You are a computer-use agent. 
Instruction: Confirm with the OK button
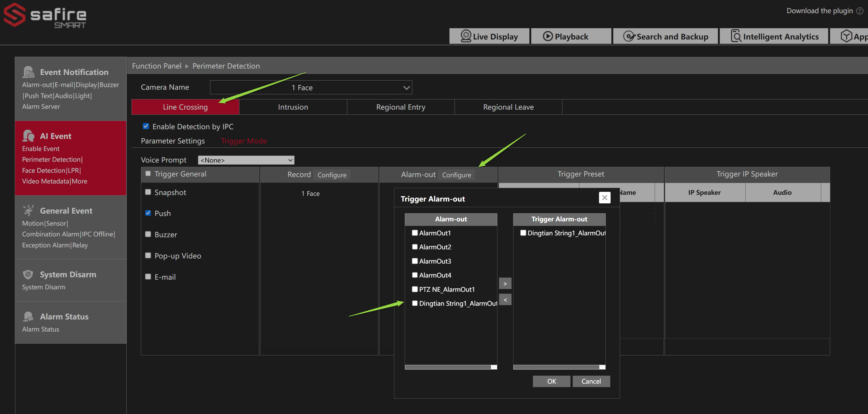[x=551, y=381]
